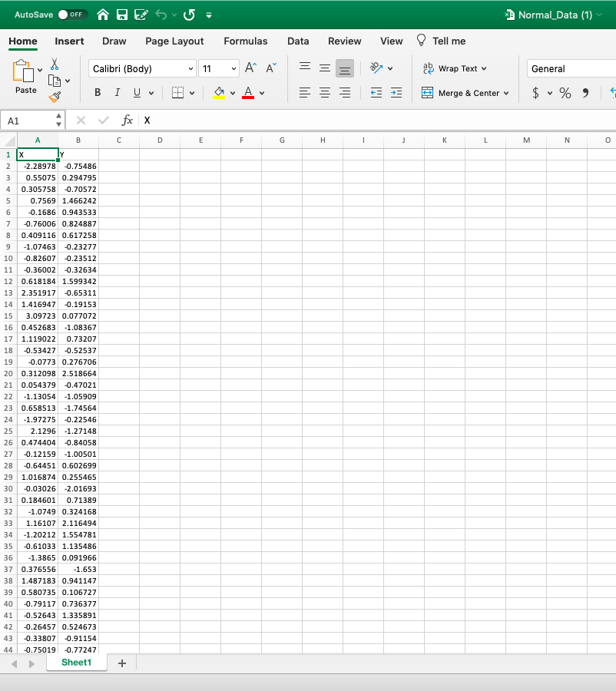
Task: Add a new sheet with the plus button
Action: click(x=121, y=663)
